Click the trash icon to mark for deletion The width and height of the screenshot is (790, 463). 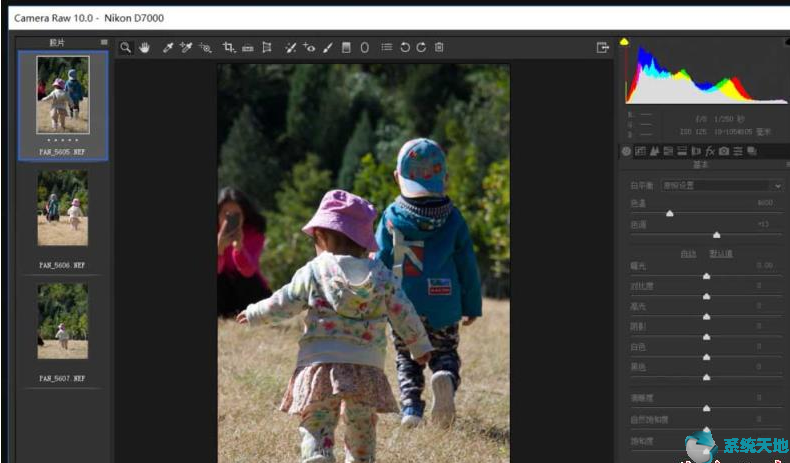(439, 47)
